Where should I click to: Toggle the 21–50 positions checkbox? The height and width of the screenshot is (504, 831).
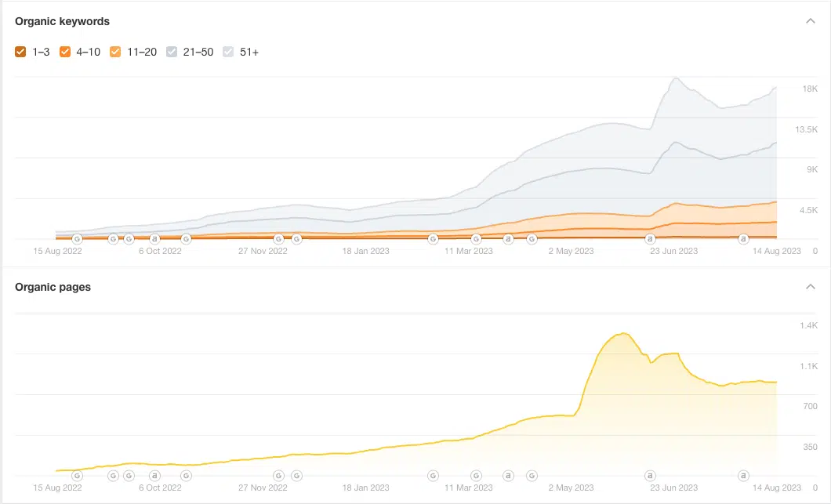[172, 52]
